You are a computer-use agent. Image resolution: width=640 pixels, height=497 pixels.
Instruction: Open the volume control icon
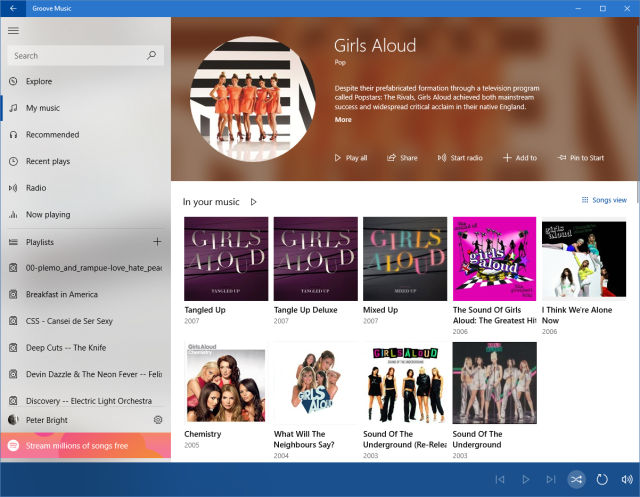point(627,479)
